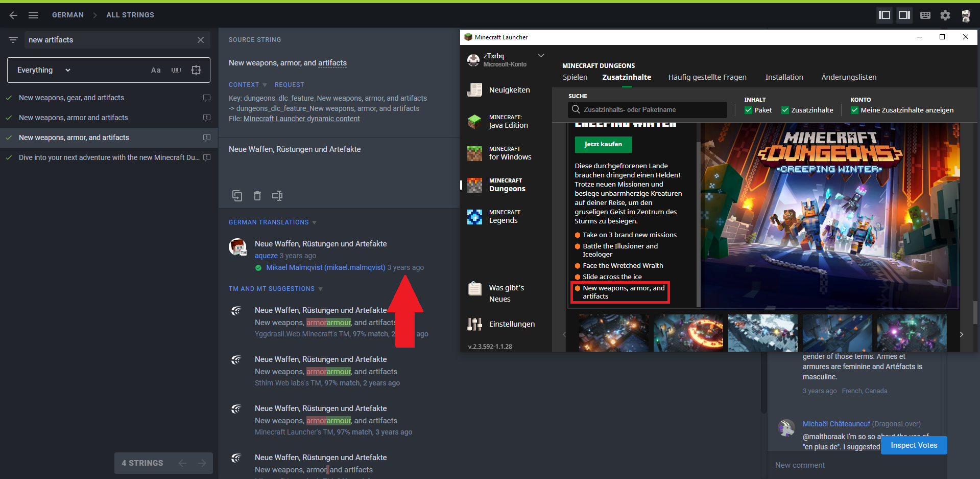Screen dimensions: 980x479
Task: Click the ALL STRINGS breadcrumb
Action: click(x=130, y=15)
